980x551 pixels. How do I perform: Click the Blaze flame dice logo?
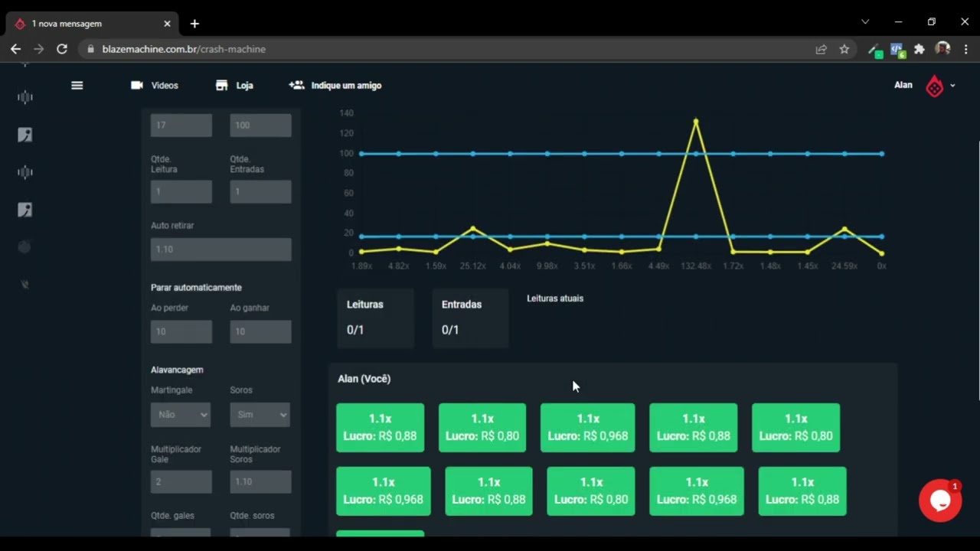(x=935, y=86)
